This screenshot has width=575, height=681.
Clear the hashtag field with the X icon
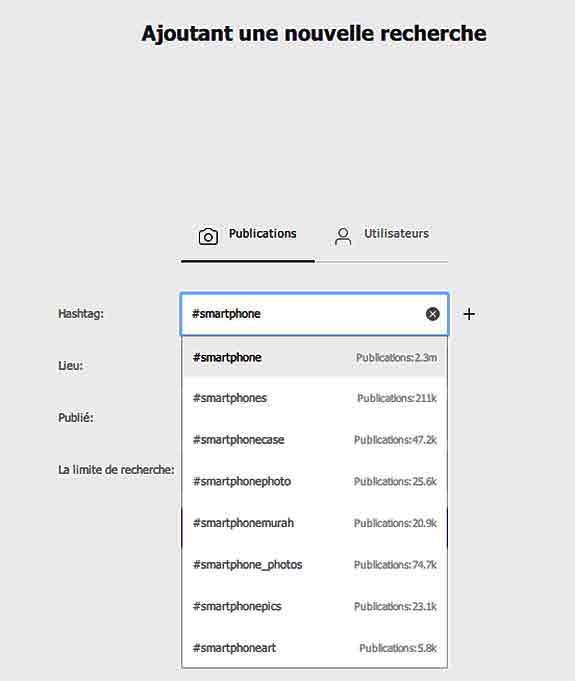(x=432, y=314)
